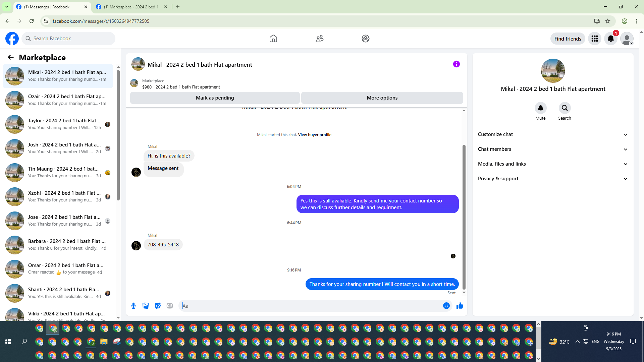644x362 pixels.
Task: Go back in browser history
Action: tap(7, 21)
